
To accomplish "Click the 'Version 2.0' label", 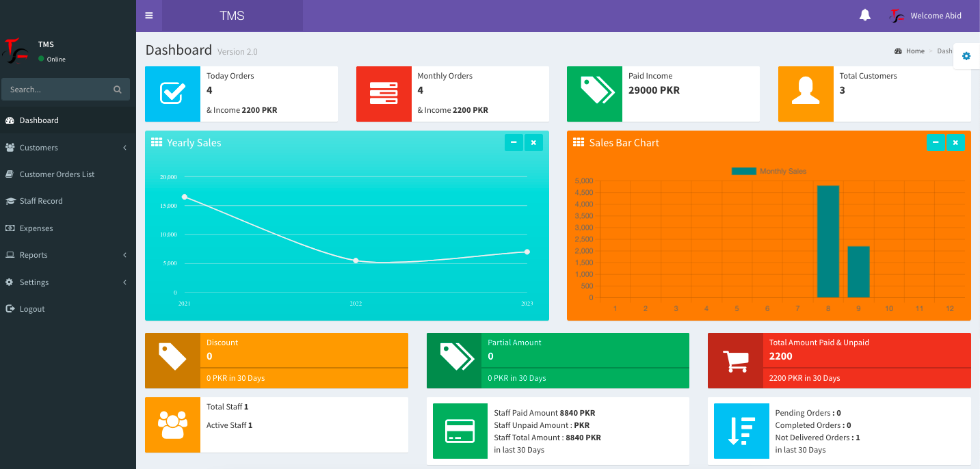I will [237, 52].
